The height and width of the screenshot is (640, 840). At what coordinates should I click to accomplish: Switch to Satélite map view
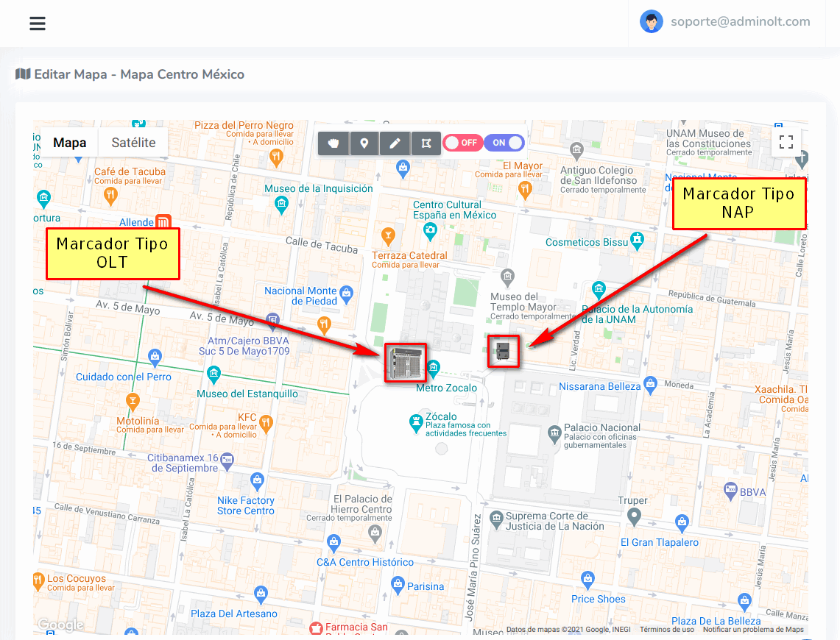133,143
